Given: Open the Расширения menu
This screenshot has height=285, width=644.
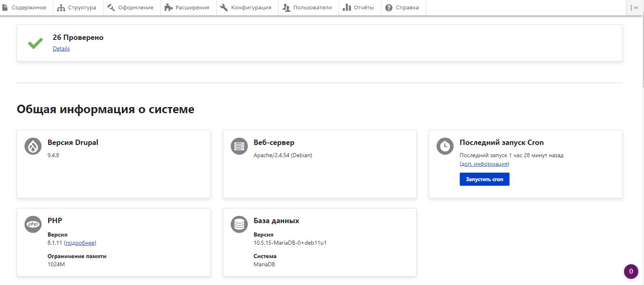Looking at the screenshot, I should (x=189, y=8).
